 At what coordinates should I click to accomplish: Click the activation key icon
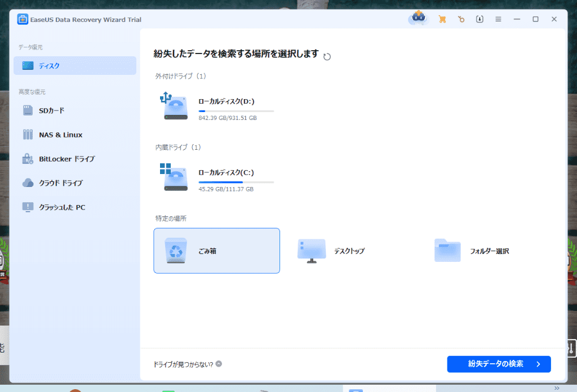click(461, 19)
